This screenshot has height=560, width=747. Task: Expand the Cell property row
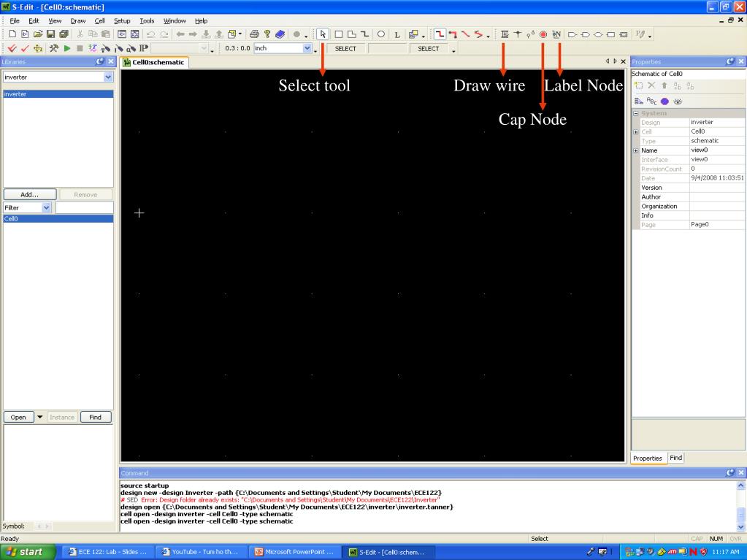[x=635, y=132]
